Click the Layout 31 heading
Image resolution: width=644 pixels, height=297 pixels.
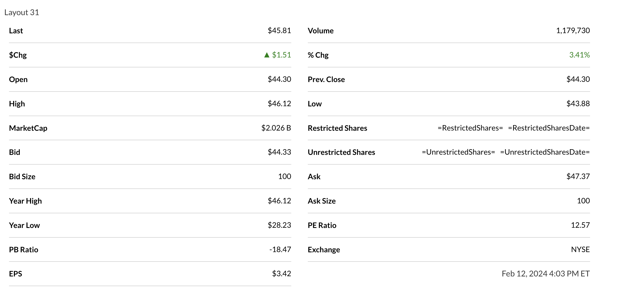click(22, 13)
